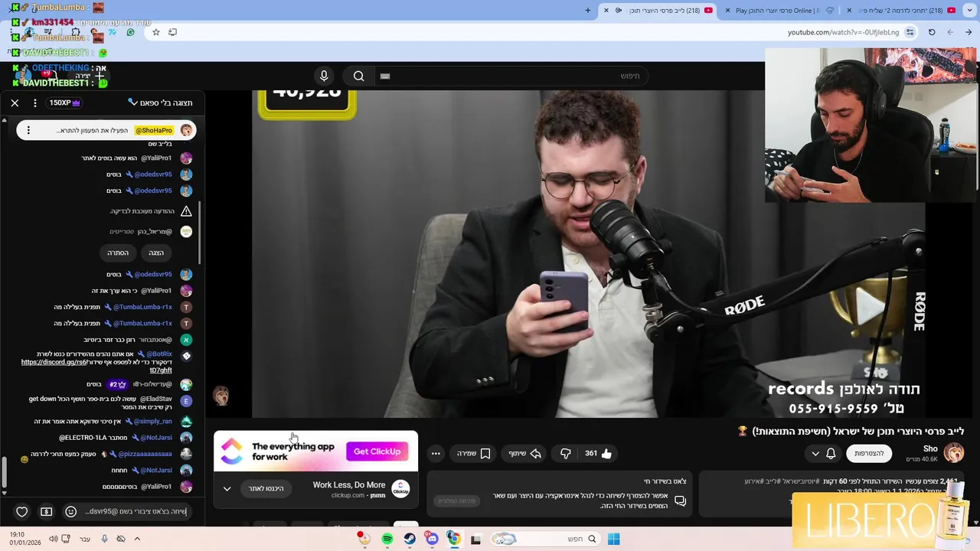The height and width of the screenshot is (551, 980).
Task: Open the #2 crown badge in chat
Action: tap(118, 384)
